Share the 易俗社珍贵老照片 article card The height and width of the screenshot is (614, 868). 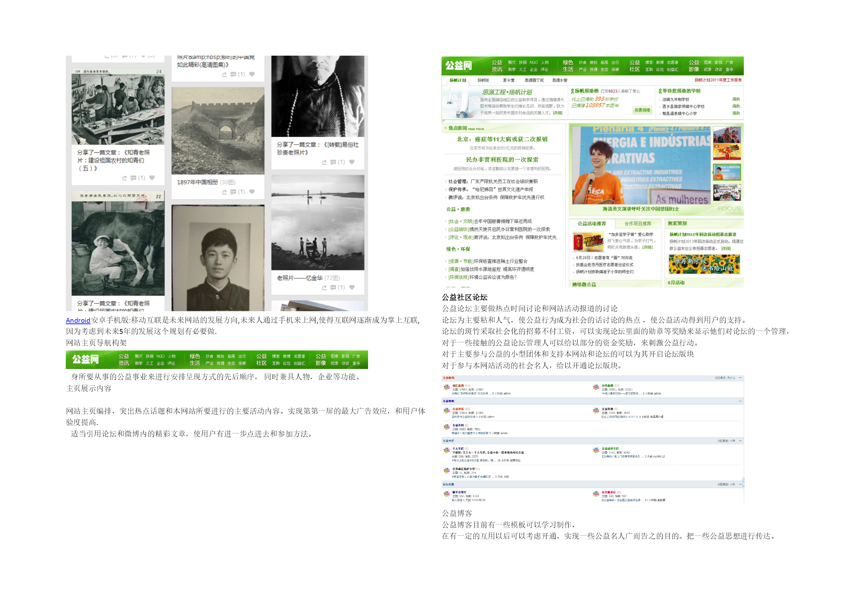click(324, 162)
